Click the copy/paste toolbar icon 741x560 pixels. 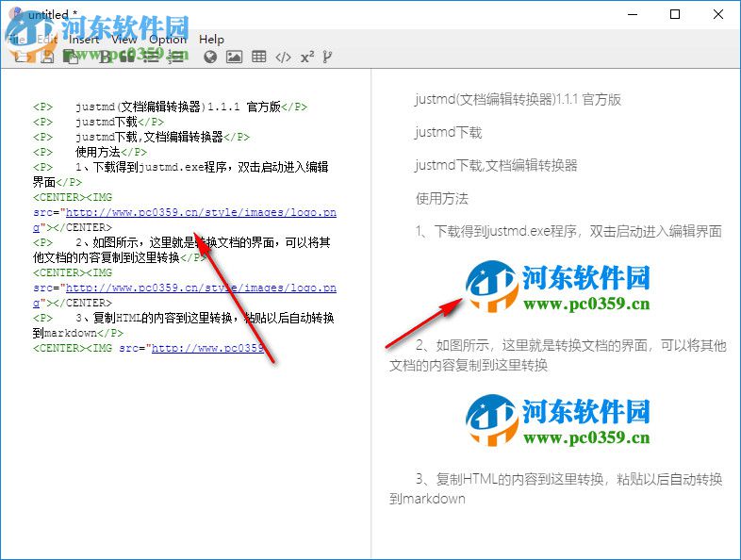click(71, 58)
